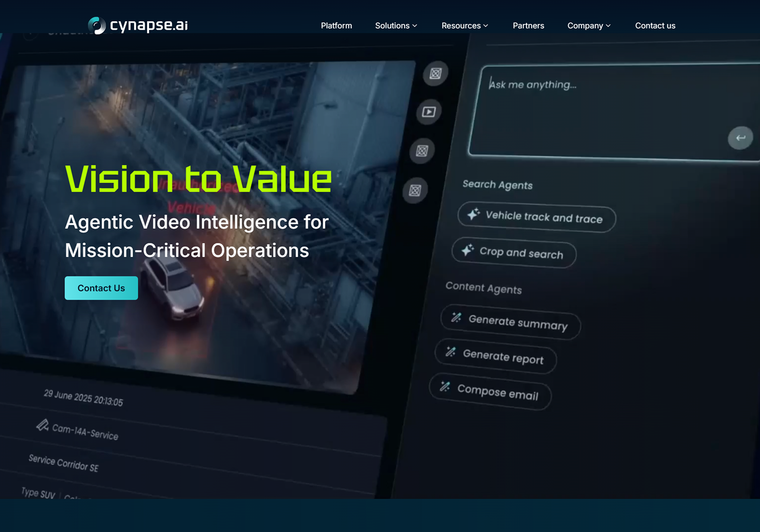Choose Compose email agent
This screenshot has height=532, width=760.
490,391
